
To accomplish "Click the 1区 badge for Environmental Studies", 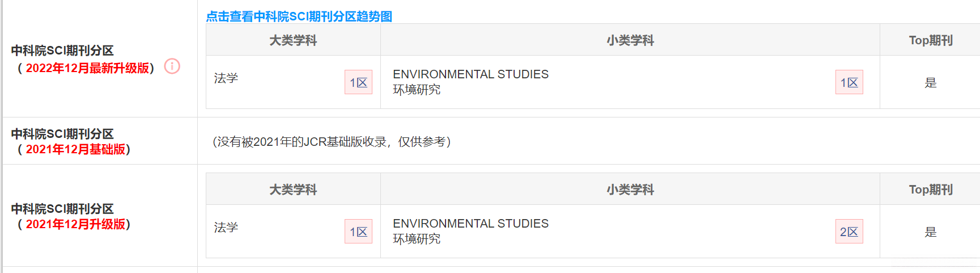I will (849, 82).
